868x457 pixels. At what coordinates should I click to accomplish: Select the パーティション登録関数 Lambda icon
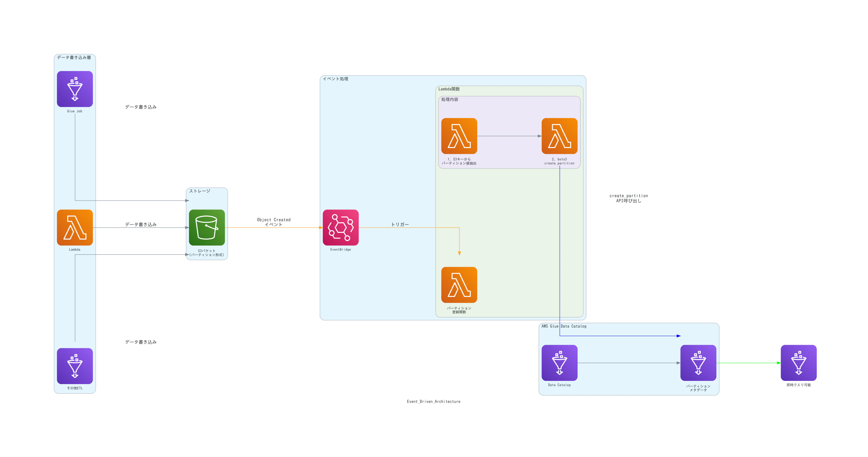pos(459,285)
